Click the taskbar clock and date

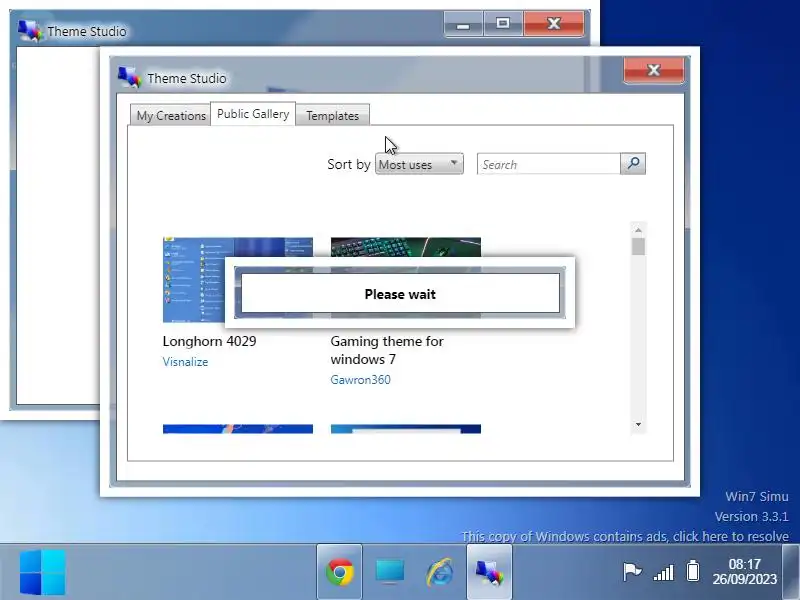[x=744, y=571]
